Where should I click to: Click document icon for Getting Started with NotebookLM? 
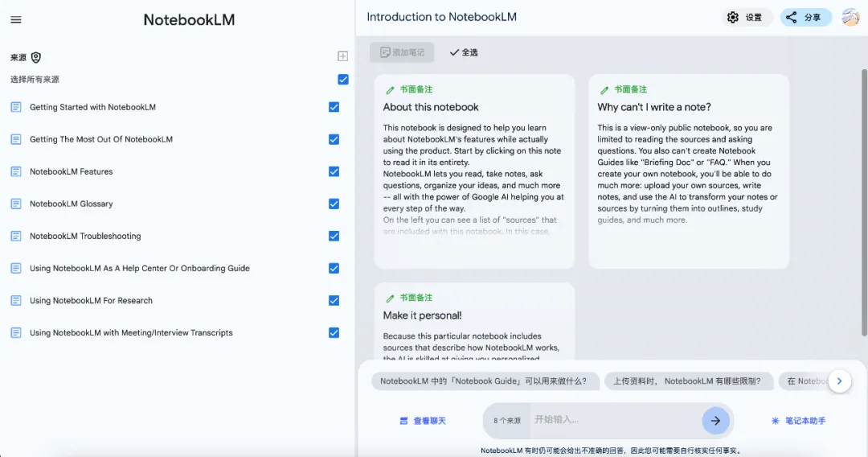click(16, 107)
